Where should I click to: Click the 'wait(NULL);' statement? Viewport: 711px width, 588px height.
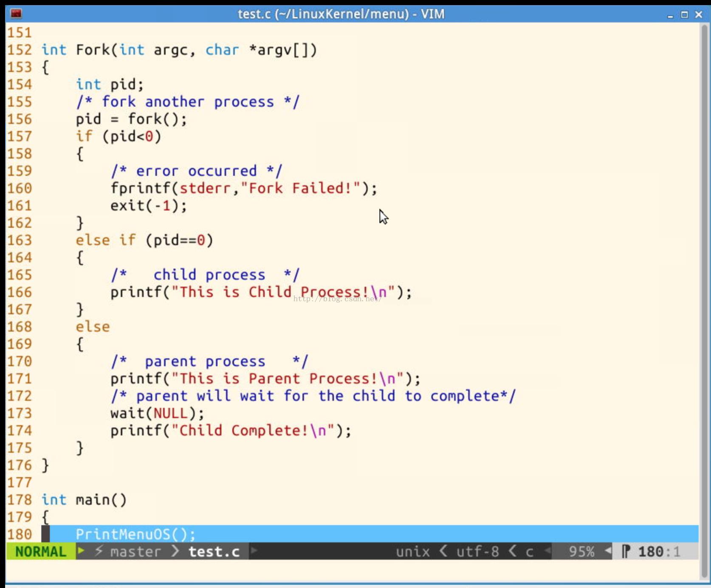point(157,413)
